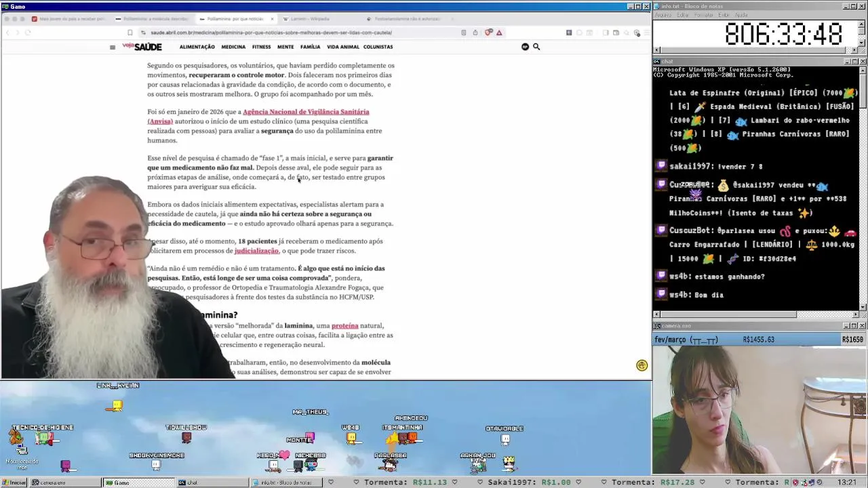Click the round profile icon beside search
The height and width of the screenshot is (488, 868).
point(525,47)
